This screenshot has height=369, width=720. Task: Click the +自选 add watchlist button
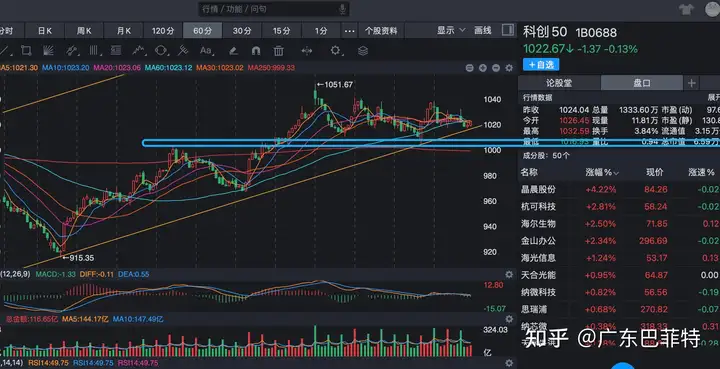pos(541,65)
